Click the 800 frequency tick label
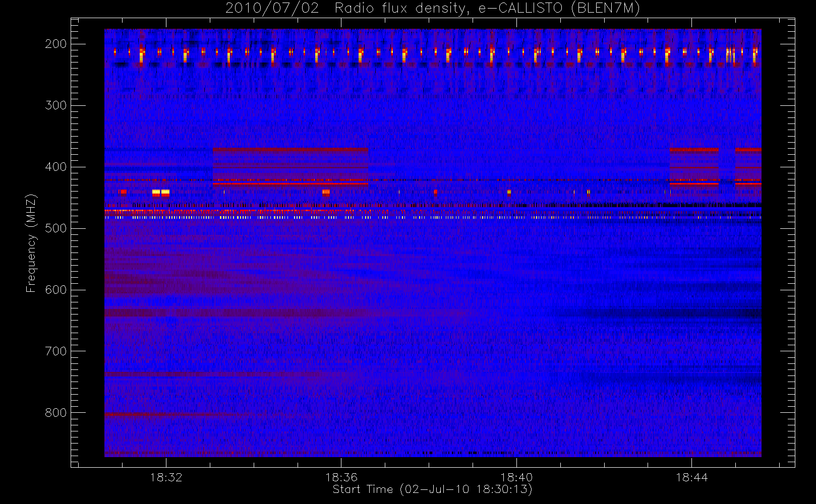The height and width of the screenshot is (504, 816). 56,413
